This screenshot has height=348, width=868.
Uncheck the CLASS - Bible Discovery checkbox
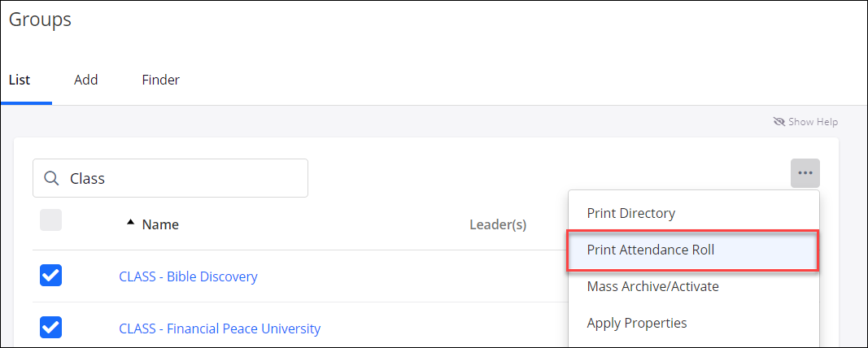pos(50,276)
